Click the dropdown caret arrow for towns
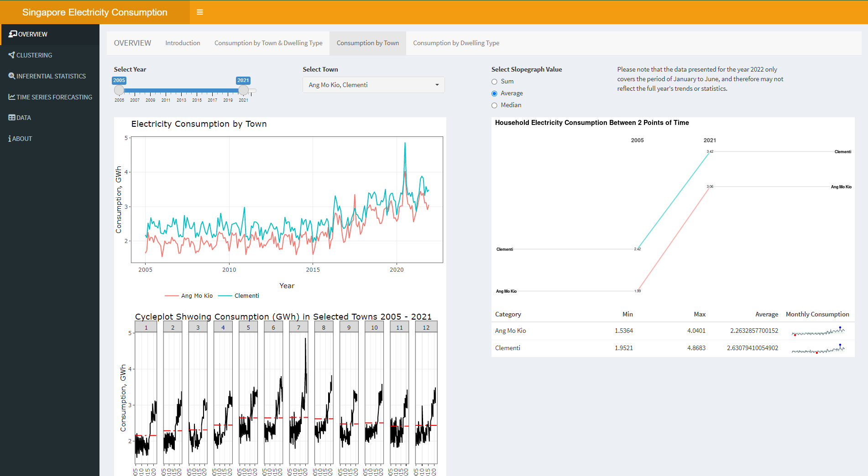The image size is (868, 476). pyautogui.click(x=437, y=85)
